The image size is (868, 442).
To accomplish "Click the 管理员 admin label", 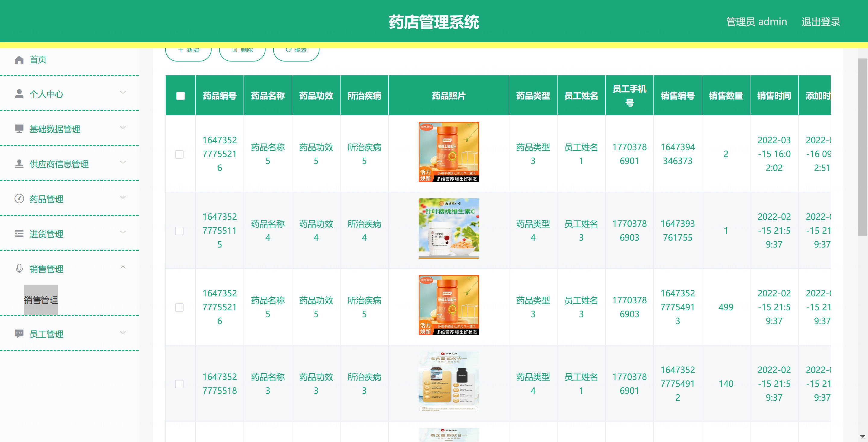I will [x=756, y=22].
